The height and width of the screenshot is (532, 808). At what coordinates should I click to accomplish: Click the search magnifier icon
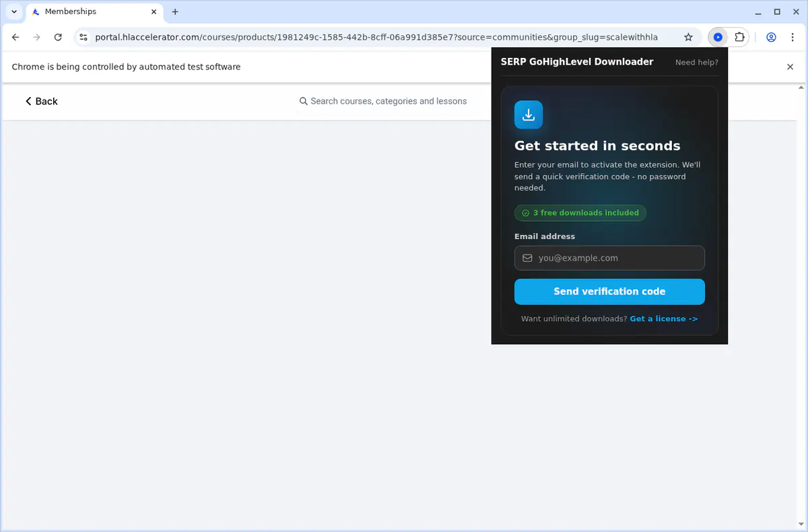click(304, 101)
